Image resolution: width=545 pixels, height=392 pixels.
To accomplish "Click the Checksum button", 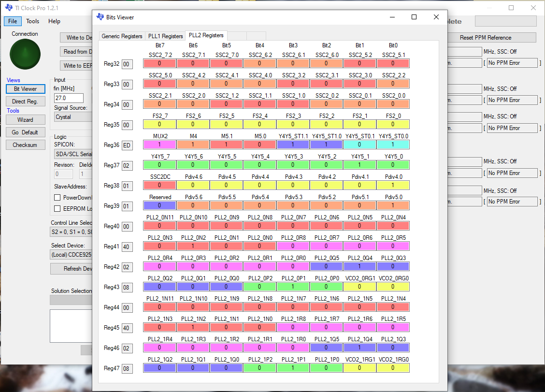I will (x=26, y=145).
